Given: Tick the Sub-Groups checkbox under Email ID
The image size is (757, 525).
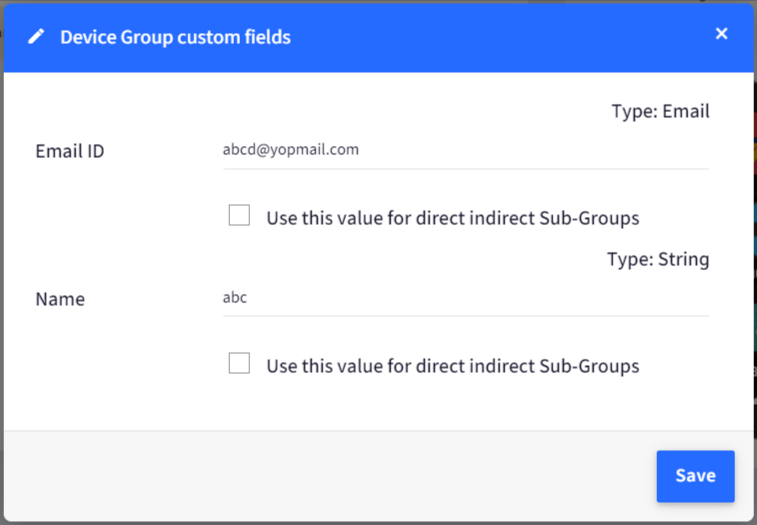Looking at the screenshot, I should [239, 215].
